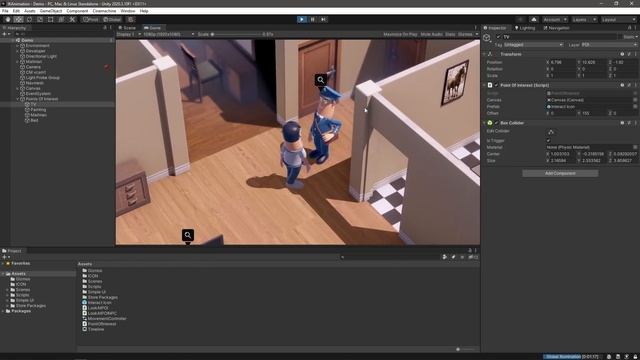
Task: Toggle Maximize On Play
Action: (x=400, y=34)
